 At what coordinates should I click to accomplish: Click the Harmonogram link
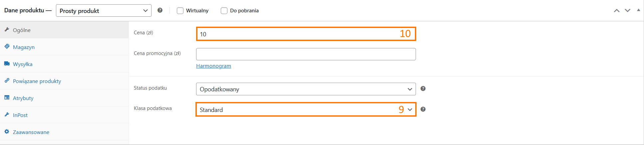(x=213, y=66)
